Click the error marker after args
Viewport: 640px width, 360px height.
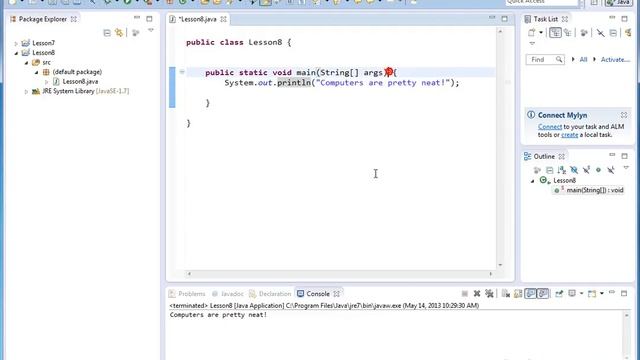(x=389, y=72)
